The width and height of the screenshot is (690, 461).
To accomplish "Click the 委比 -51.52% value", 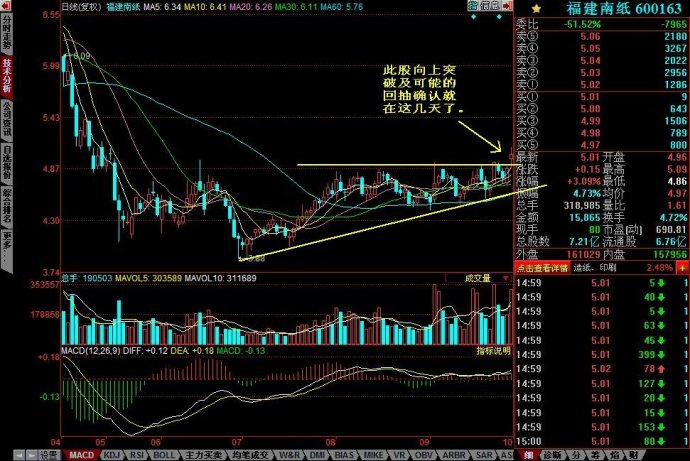I will click(x=582, y=24).
